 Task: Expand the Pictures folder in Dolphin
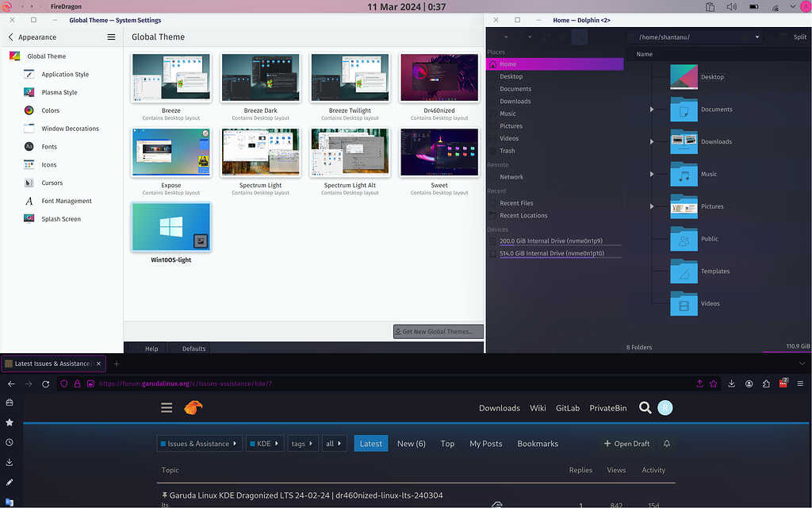click(652, 206)
